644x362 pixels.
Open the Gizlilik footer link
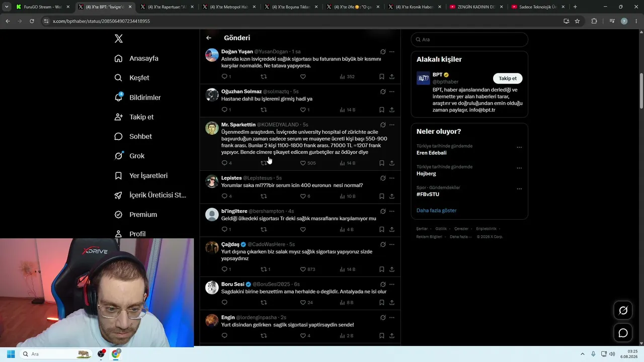click(x=441, y=229)
